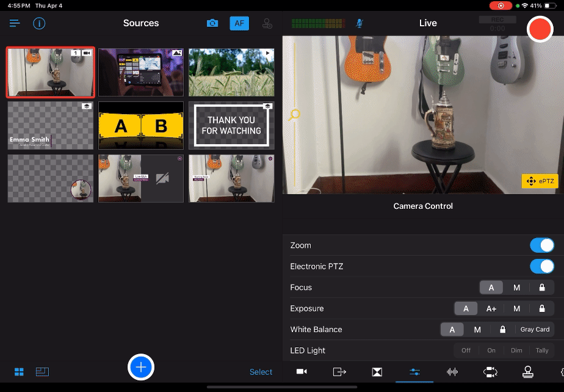564x392 pixels.
Task: Disable the Electronic PTZ switch
Action: tap(541, 266)
